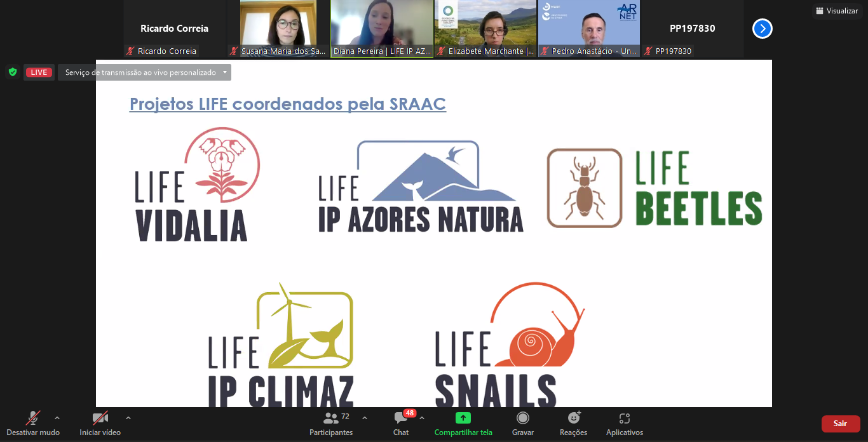
Task: Open Aplicativos apps panel
Action: point(624,423)
